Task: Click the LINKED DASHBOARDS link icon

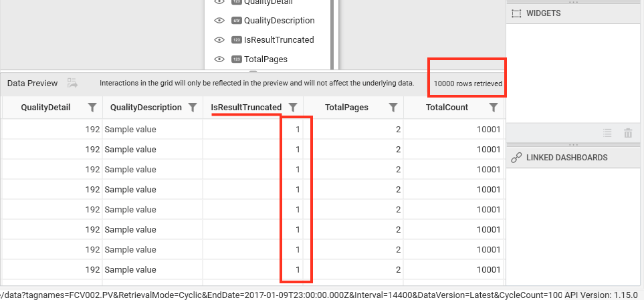Action: [x=516, y=158]
